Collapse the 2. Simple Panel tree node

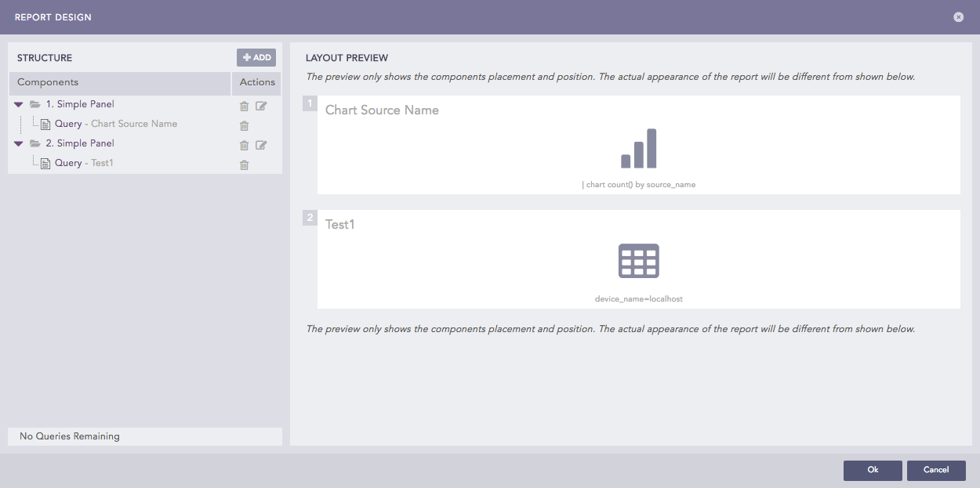tap(18, 143)
